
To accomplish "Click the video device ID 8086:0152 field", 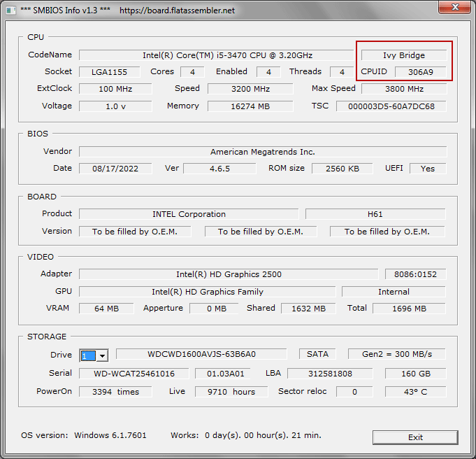I will pos(415,274).
